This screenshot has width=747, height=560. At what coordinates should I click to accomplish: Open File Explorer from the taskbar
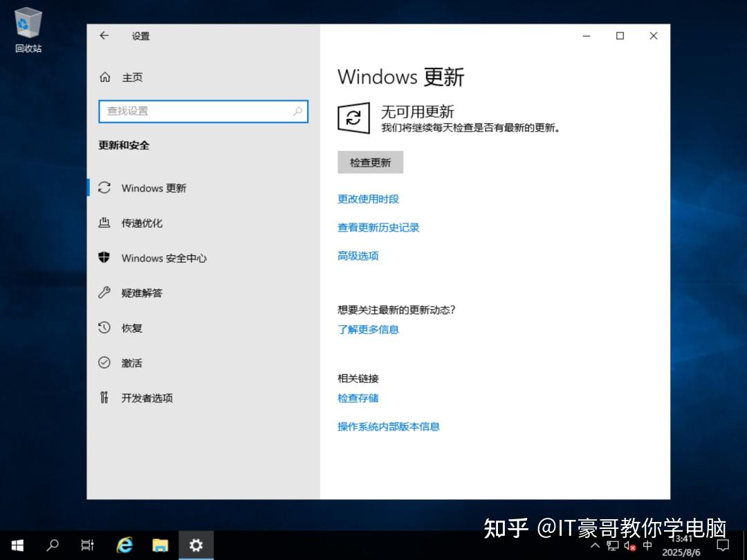(160, 545)
